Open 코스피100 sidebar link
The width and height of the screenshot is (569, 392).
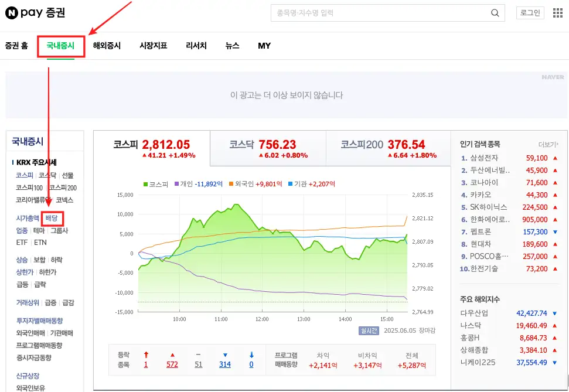(x=29, y=188)
